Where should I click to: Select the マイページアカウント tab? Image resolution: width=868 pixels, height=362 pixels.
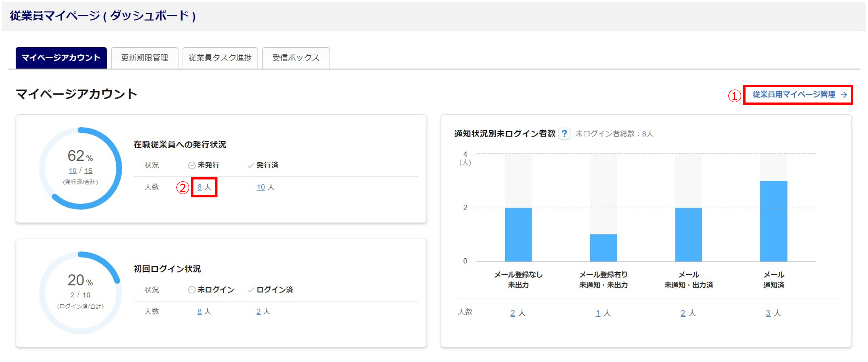61,58
